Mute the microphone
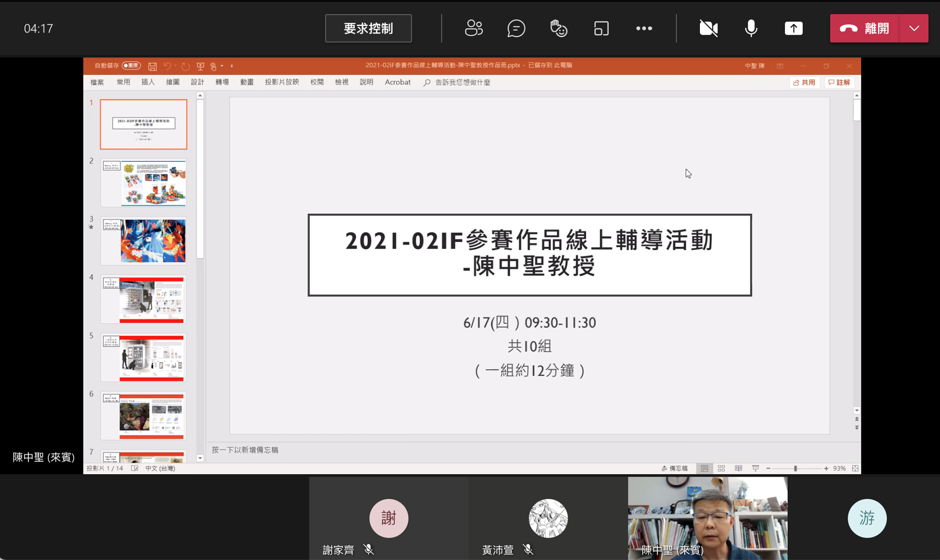940x560 pixels. (751, 28)
